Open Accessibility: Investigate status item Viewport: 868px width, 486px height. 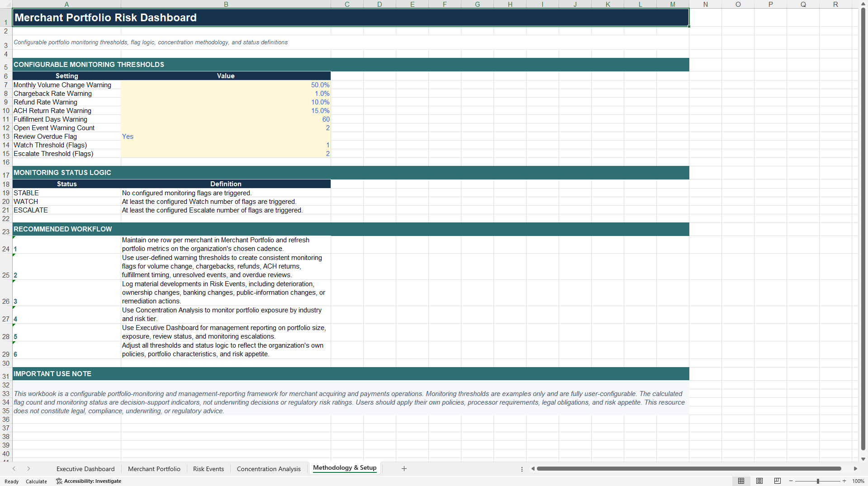pyautogui.click(x=89, y=481)
